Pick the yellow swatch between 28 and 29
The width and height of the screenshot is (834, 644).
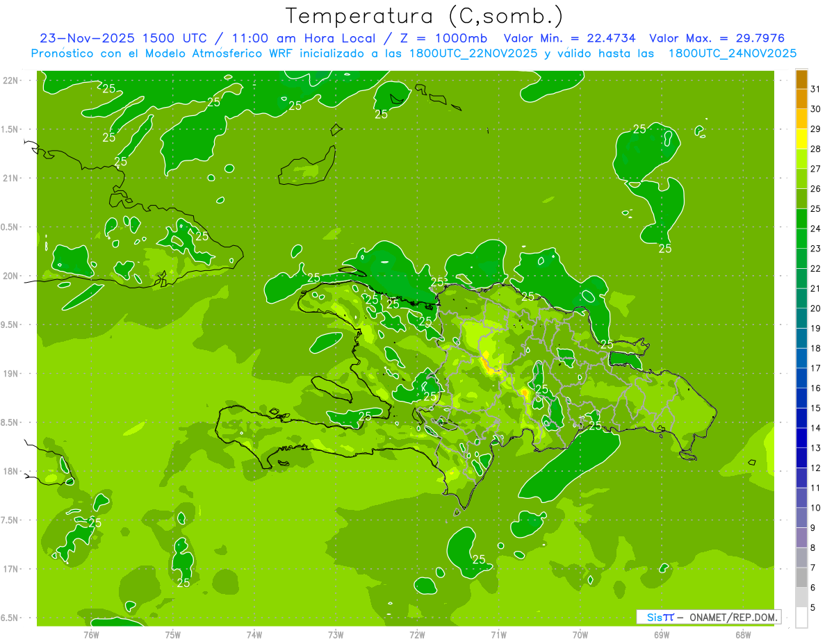[802, 139]
